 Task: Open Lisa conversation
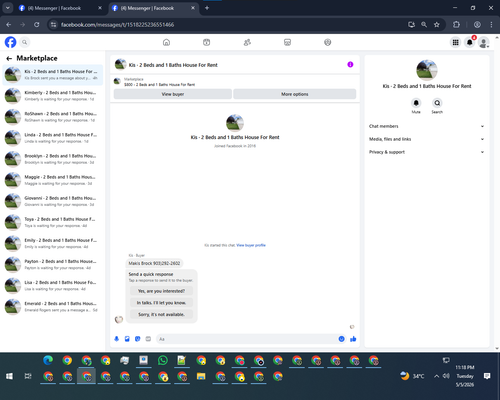53,286
